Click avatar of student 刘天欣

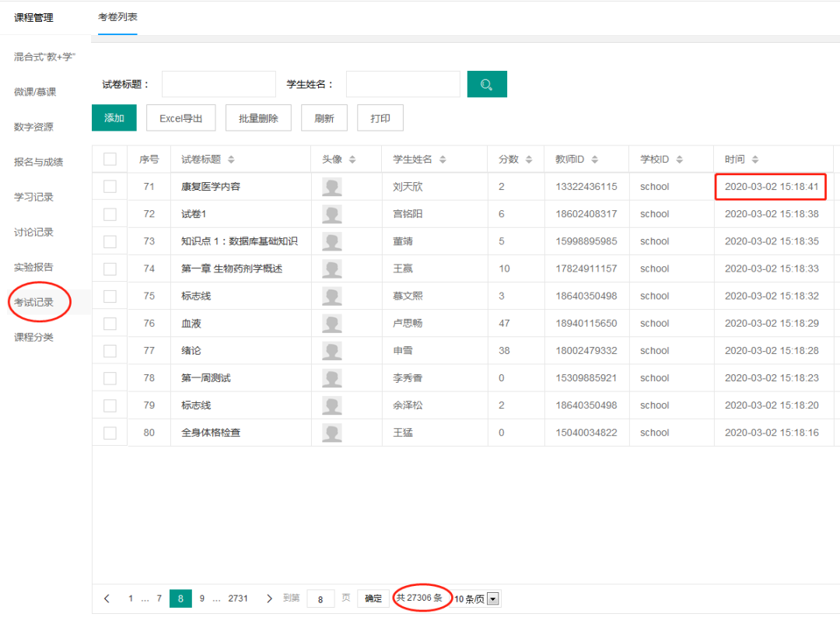click(x=332, y=187)
